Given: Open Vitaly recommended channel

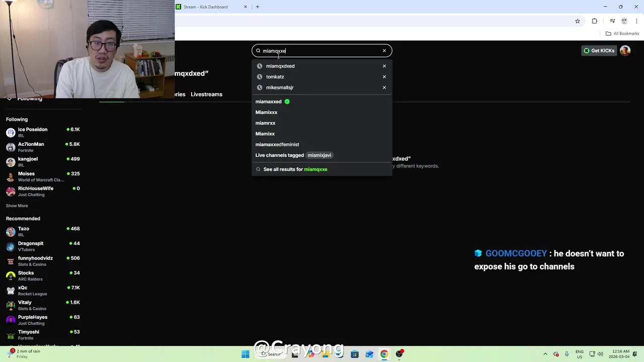Looking at the screenshot, I should coord(43,305).
